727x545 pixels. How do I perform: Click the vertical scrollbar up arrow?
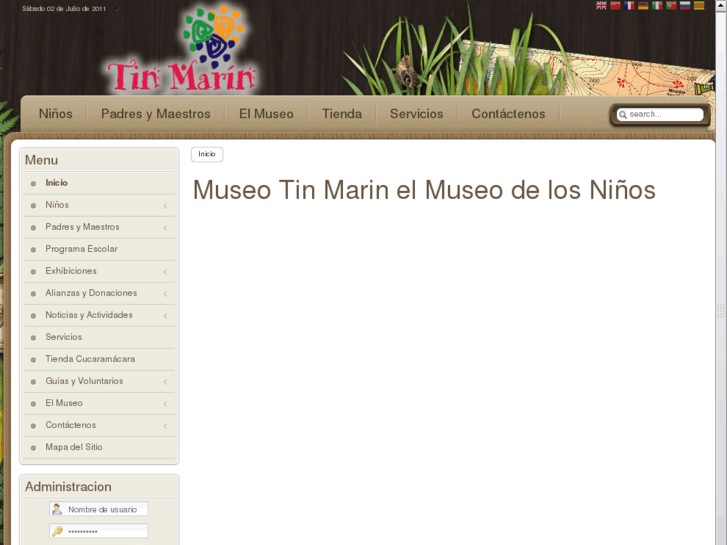click(x=721, y=4)
